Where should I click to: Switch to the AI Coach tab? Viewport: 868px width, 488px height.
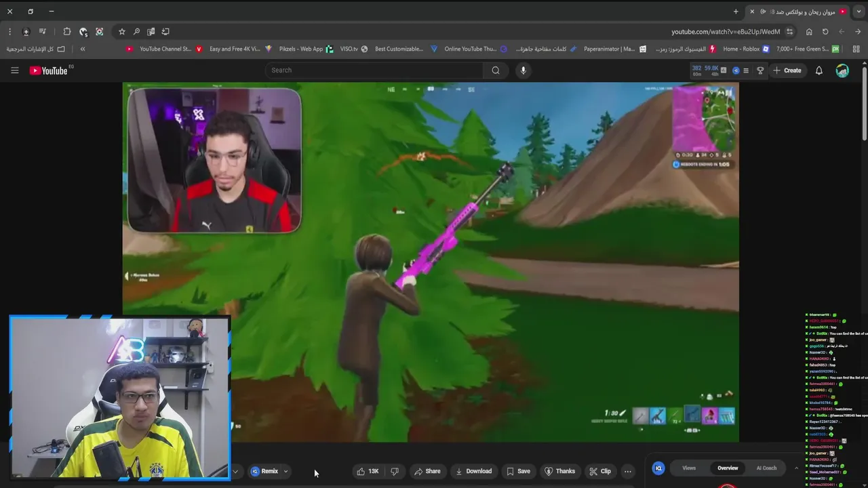pos(766,468)
